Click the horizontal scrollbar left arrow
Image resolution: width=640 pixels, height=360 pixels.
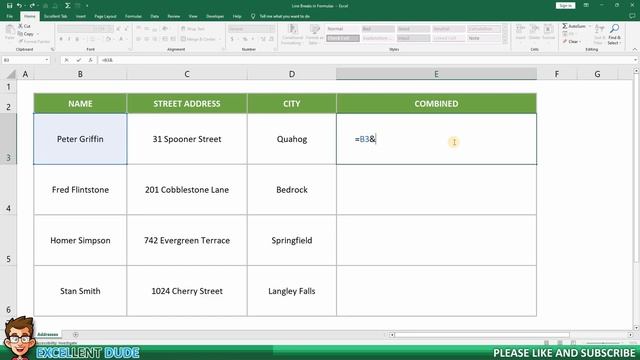[391, 335]
